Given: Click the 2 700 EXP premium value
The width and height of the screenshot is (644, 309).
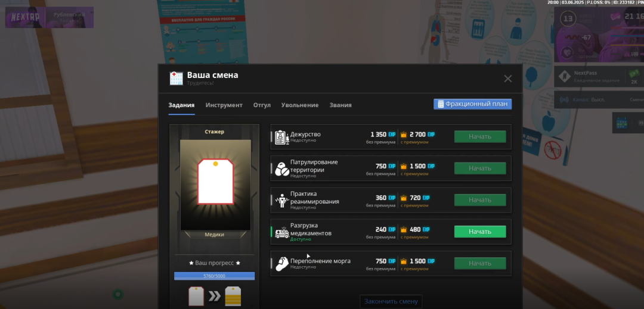Looking at the screenshot, I should point(422,135).
